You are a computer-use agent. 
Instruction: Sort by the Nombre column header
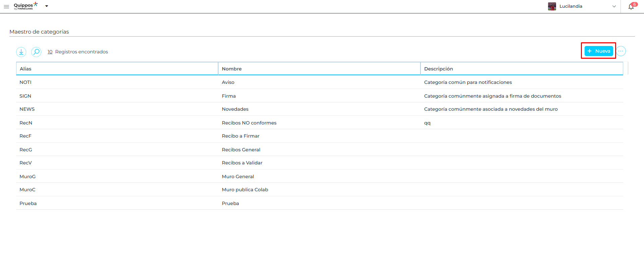pos(232,69)
